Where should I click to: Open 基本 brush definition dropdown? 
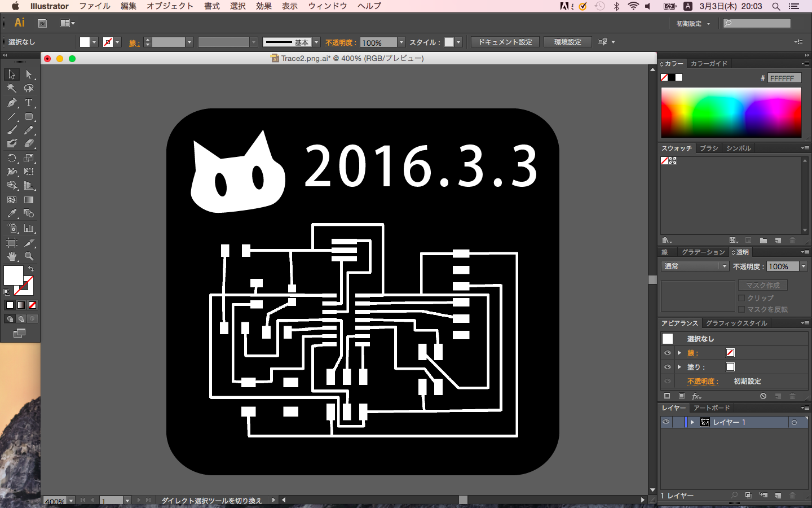point(316,42)
